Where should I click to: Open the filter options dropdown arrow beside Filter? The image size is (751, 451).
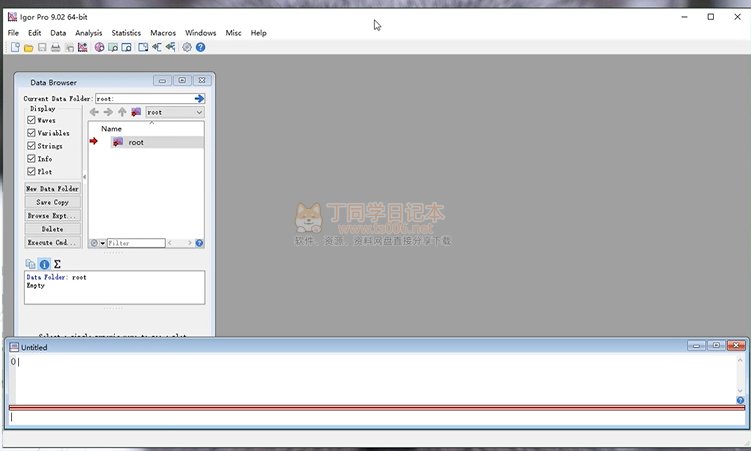102,243
